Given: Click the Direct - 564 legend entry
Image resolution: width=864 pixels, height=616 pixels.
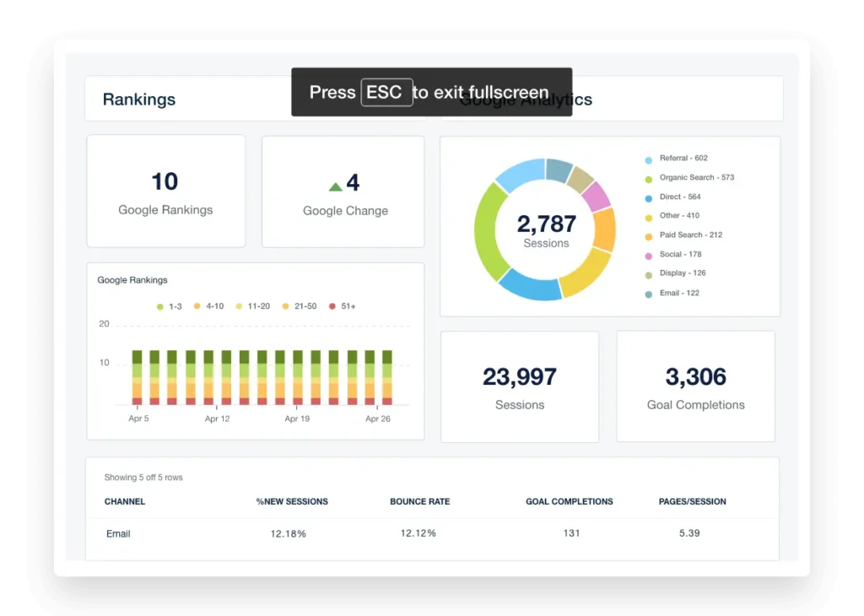Looking at the screenshot, I should (679, 197).
